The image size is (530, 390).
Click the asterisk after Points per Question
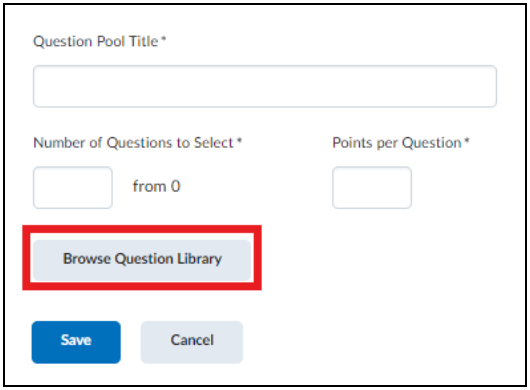[x=467, y=140]
